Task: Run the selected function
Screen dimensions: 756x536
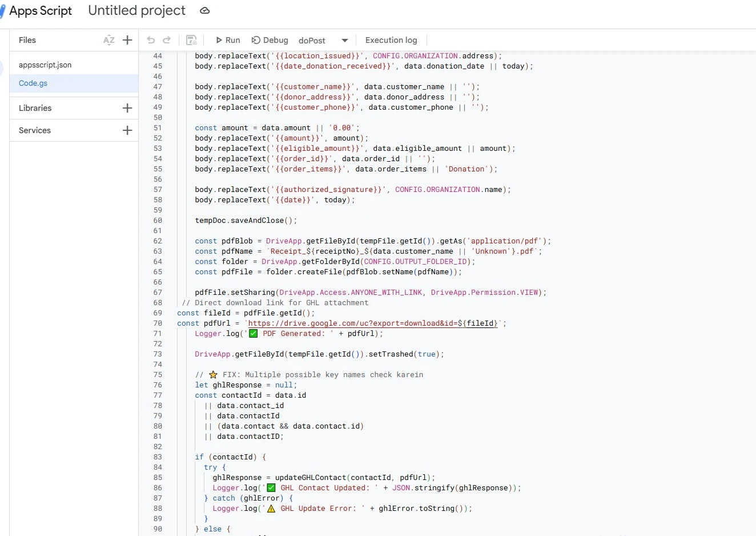Action: tap(227, 40)
